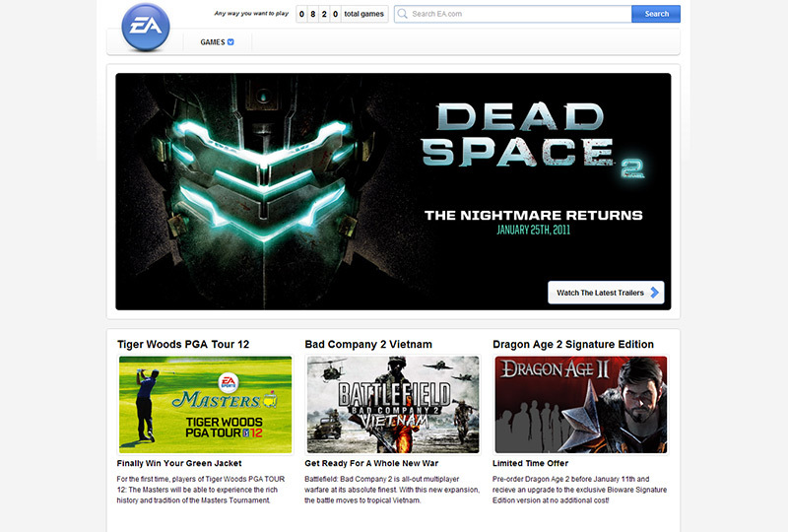
Task: Click 'Get Ready For A Whole New War'
Action: pyautogui.click(x=371, y=464)
